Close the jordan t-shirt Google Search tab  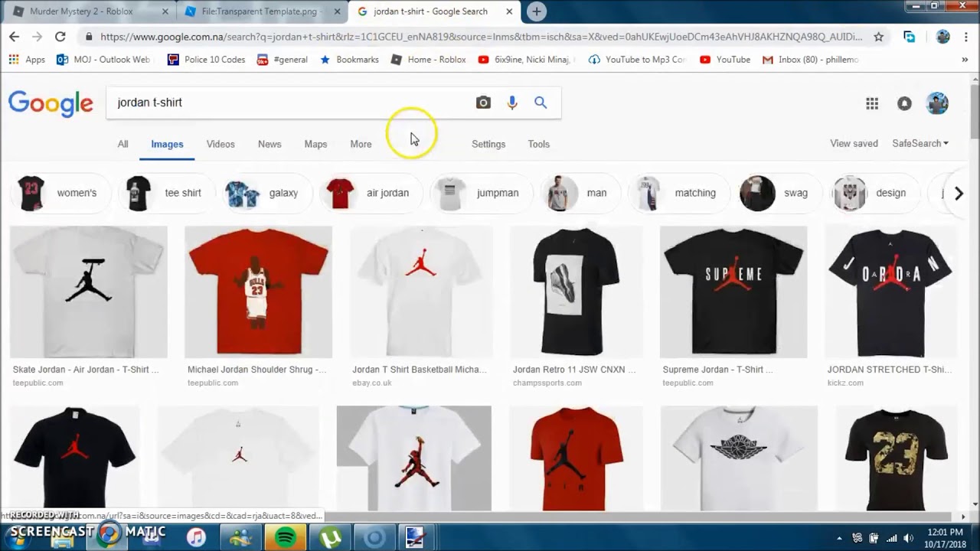tap(510, 11)
